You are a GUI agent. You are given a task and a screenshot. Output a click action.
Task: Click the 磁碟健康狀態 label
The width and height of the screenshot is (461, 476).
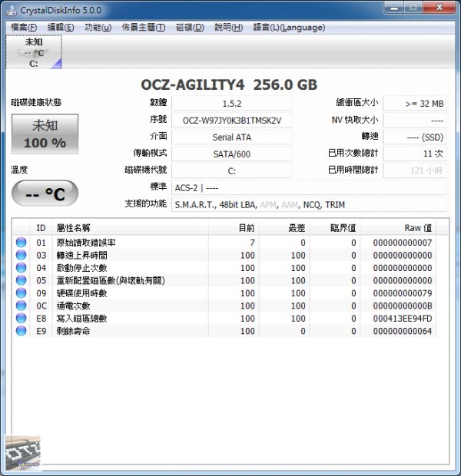pyautogui.click(x=36, y=102)
